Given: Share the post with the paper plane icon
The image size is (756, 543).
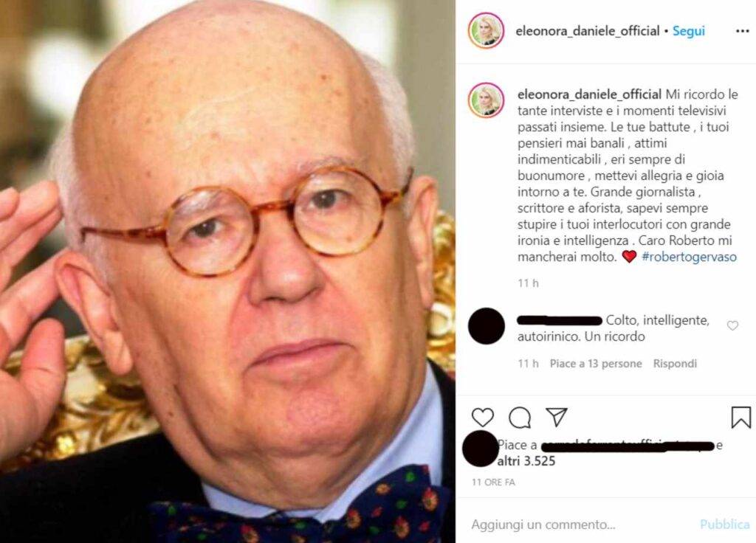Looking at the screenshot, I should pos(557,417).
